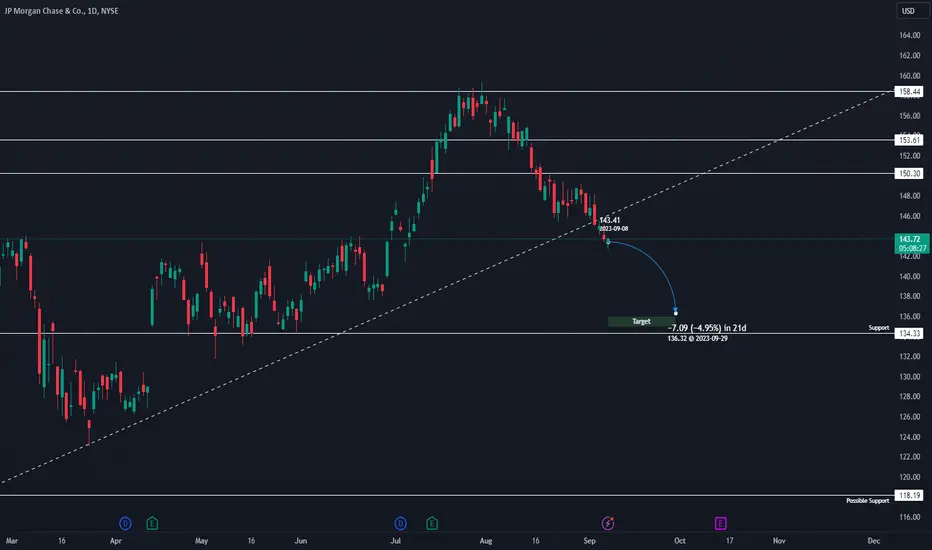This screenshot has width=932, height=550.
Task: Click the 130.00 price axis label
Action: 909,376
